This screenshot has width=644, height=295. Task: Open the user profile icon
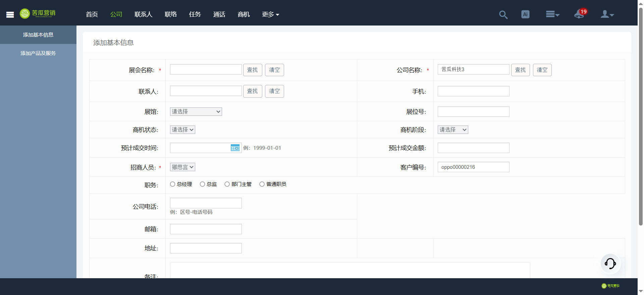click(607, 14)
